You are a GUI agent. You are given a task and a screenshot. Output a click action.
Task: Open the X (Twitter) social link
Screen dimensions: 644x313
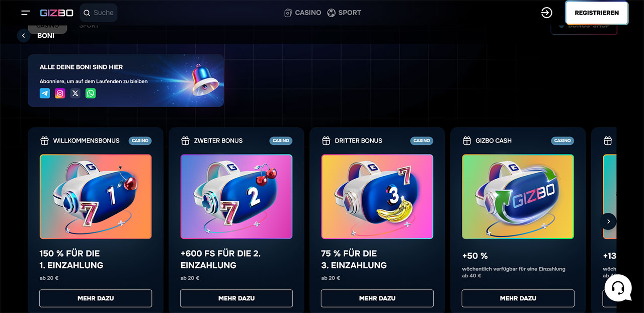75,93
